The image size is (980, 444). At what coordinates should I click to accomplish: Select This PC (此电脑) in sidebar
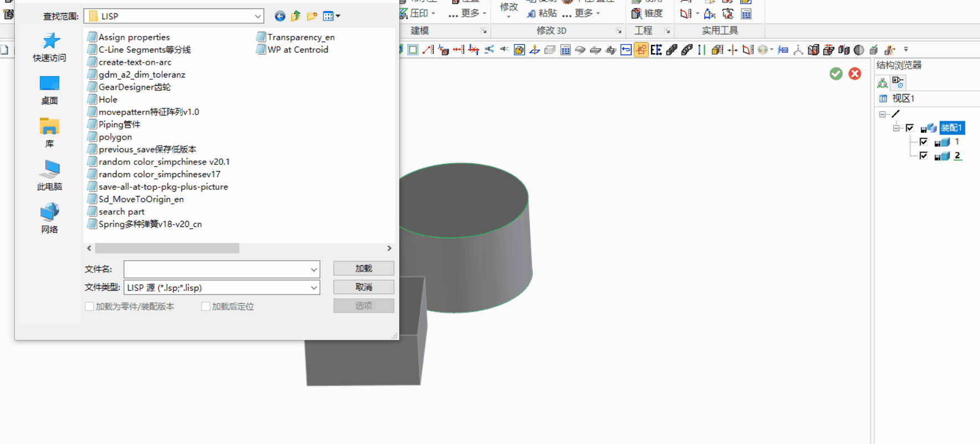49,175
